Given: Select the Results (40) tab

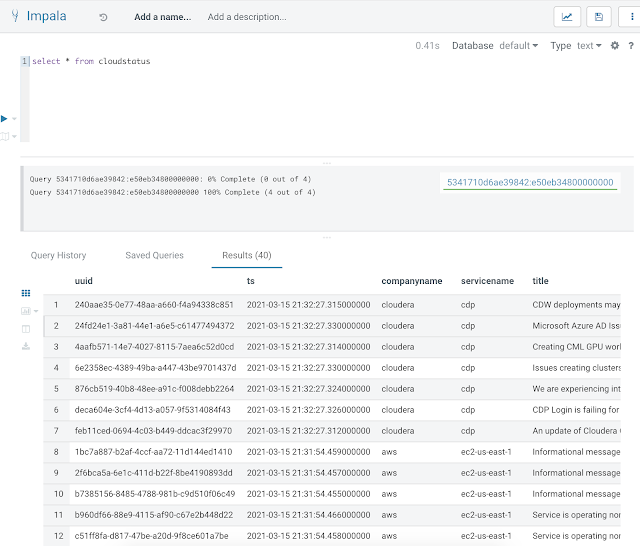Looking at the screenshot, I should tap(246, 255).
